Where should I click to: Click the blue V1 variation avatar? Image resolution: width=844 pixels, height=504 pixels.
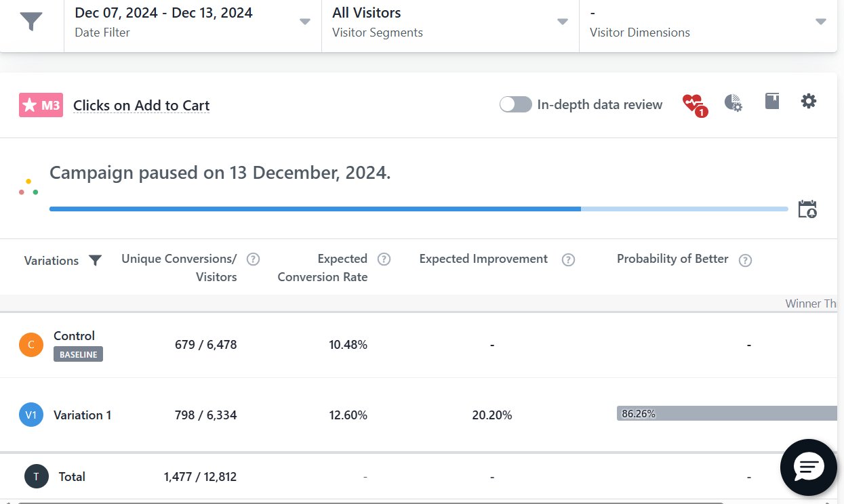31,415
